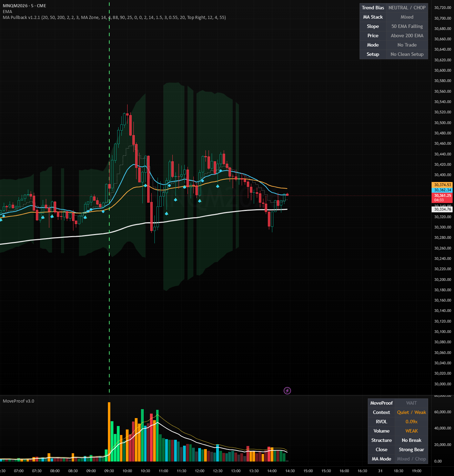Viewport: 454px width, 476px height.
Task: Click the blue 30,362.34 price label
Action: [x=443, y=190]
